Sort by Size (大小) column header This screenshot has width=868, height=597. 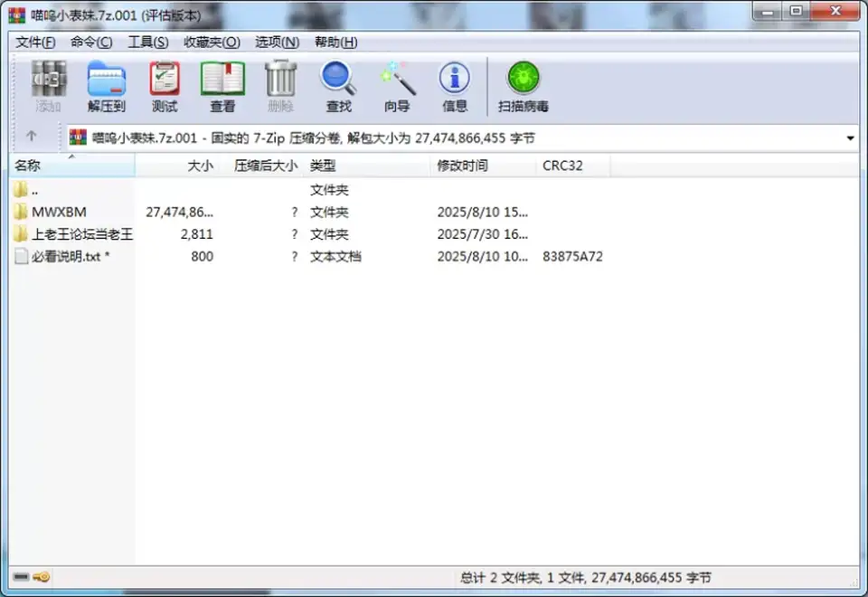178,166
